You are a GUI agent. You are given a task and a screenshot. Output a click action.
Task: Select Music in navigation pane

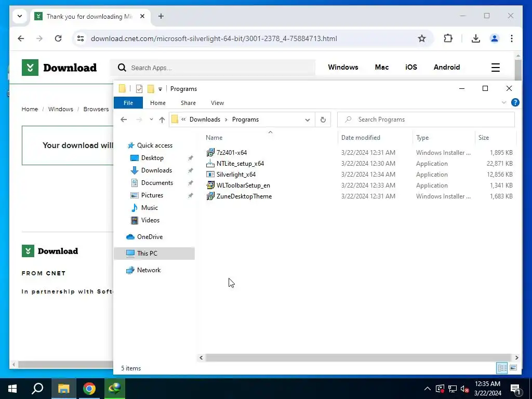[x=149, y=208]
